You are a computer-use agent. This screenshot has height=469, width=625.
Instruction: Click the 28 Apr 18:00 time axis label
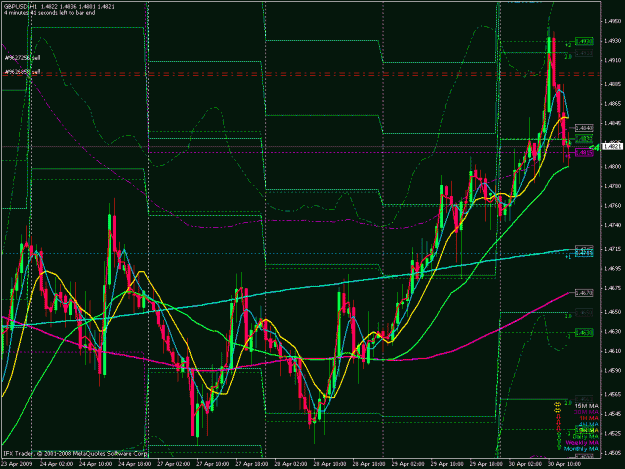[x=369, y=464]
